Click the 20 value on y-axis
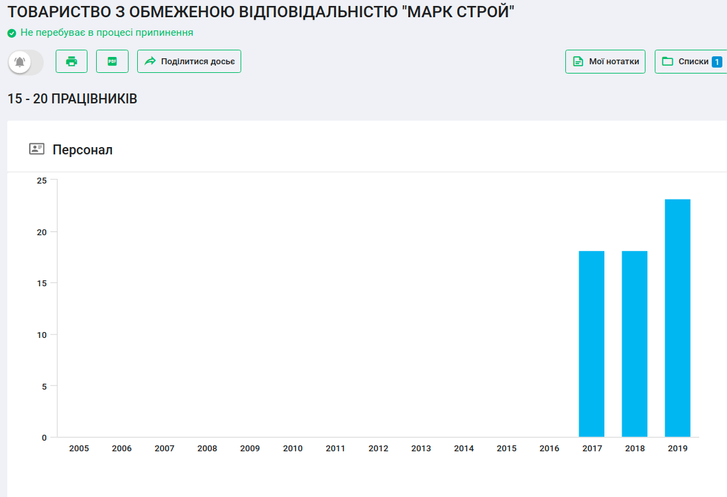Screen dimensions: 727x497 coord(42,232)
